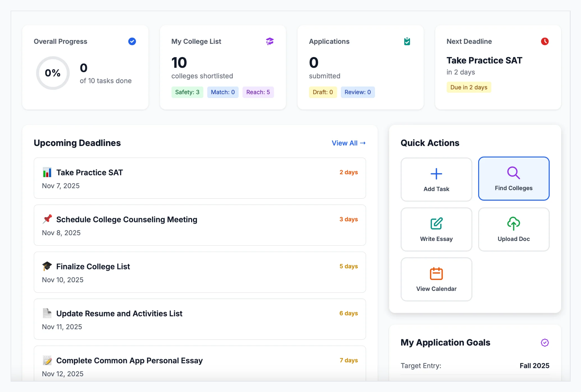Toggle the Reach: 5 filter badge
581x392 pixels.
pyautogui.click(x=258, y=92)
